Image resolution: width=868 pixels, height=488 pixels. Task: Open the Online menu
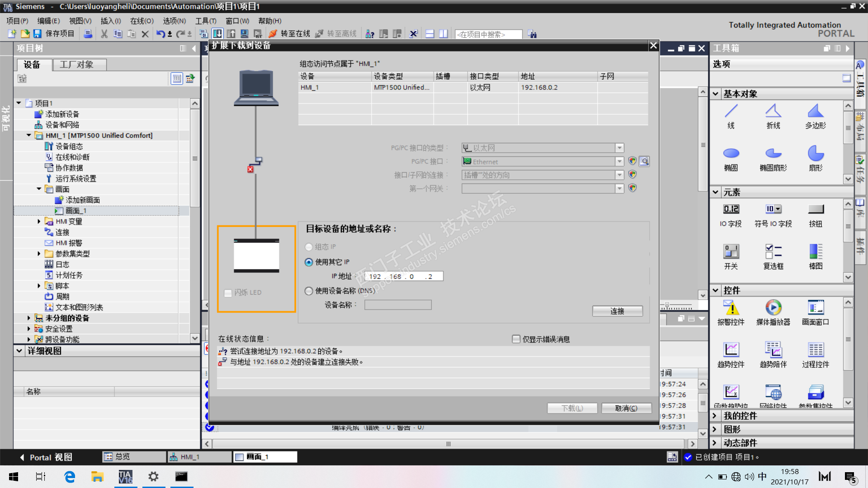(x=142, y=21)
